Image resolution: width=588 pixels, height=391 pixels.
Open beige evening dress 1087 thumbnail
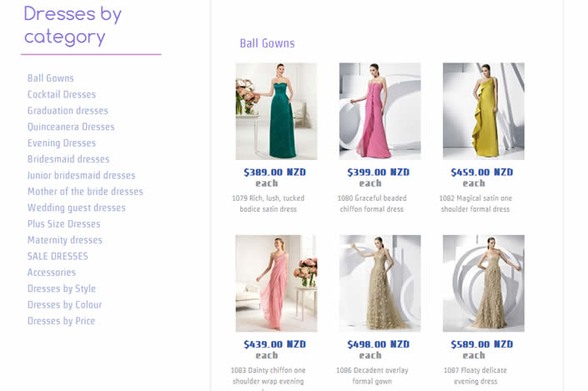point(484,283)
